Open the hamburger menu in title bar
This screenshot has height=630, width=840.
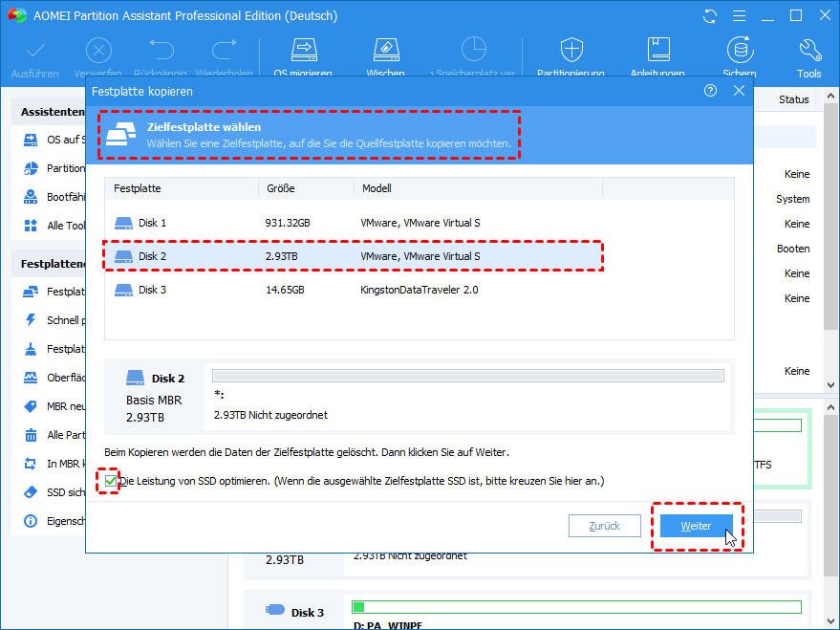click(x=740, y=16)
